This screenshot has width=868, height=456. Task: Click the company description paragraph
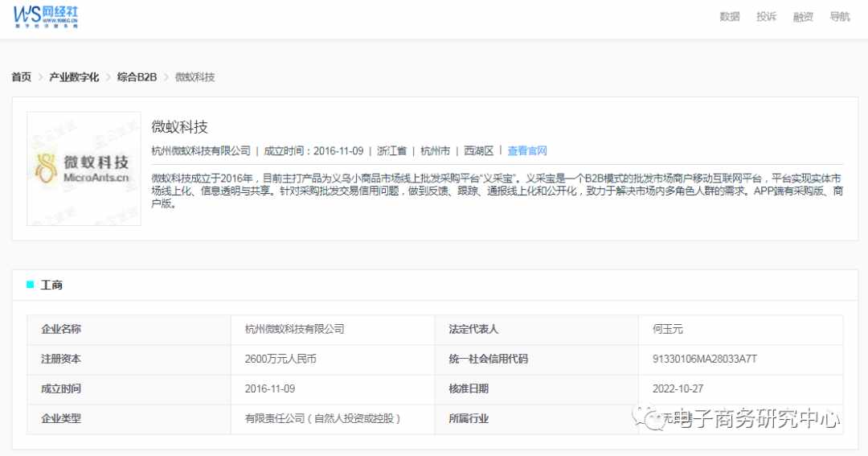(497, 191)
